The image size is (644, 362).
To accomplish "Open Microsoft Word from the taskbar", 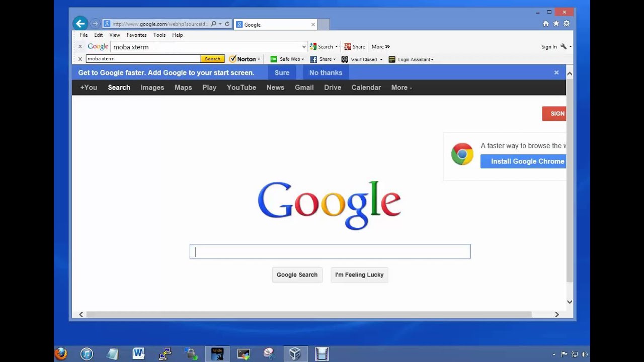I will pos(139,354).
